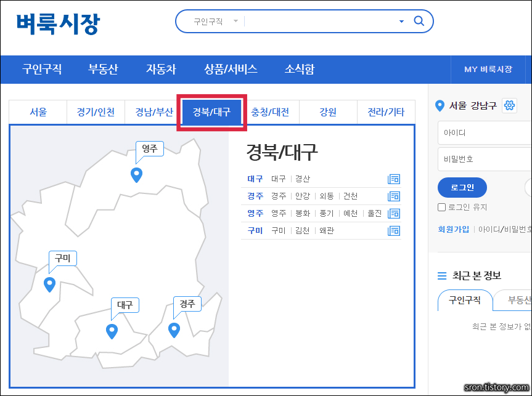Screen dimensions: 532x396
Task: Click the 로그인 button
Action: 462,187
